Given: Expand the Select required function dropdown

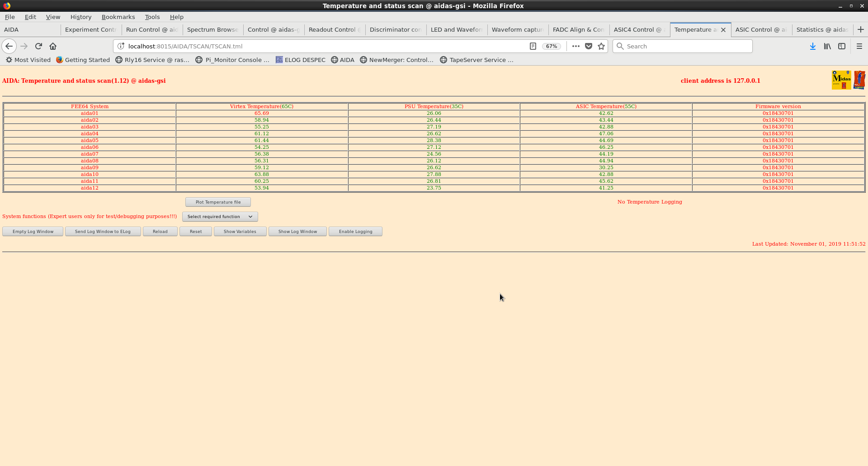Looking at the screenshot, I should (220, 217).
